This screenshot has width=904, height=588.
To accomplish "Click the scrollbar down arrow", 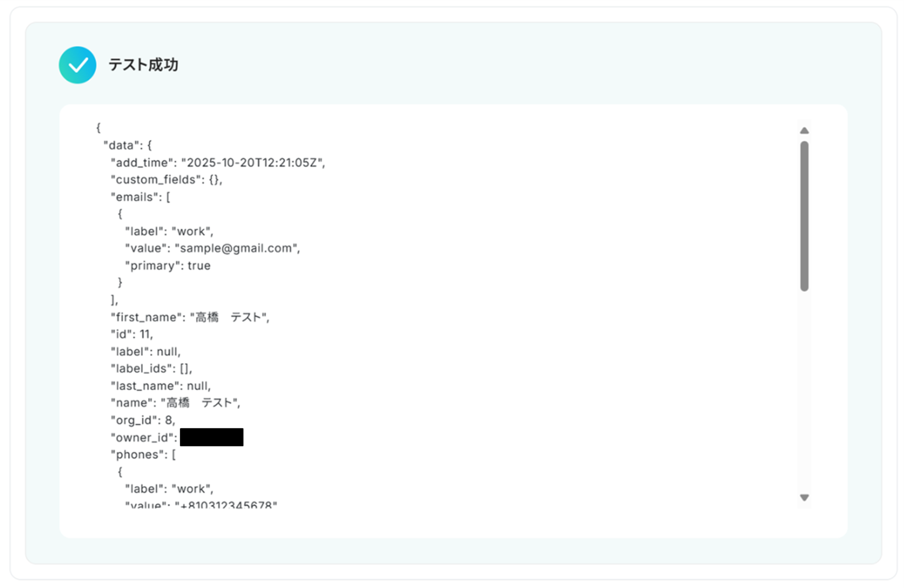I will coord(804,497).
